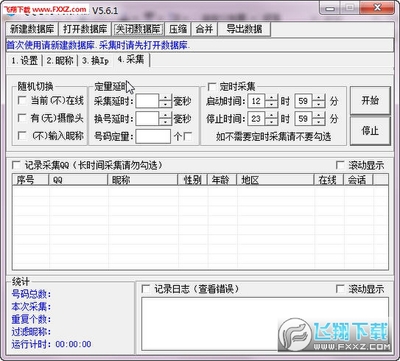The width and height of the screenshot is (400, 361).
Task: Click the 号码定量 input field
Action: point(153,136)
